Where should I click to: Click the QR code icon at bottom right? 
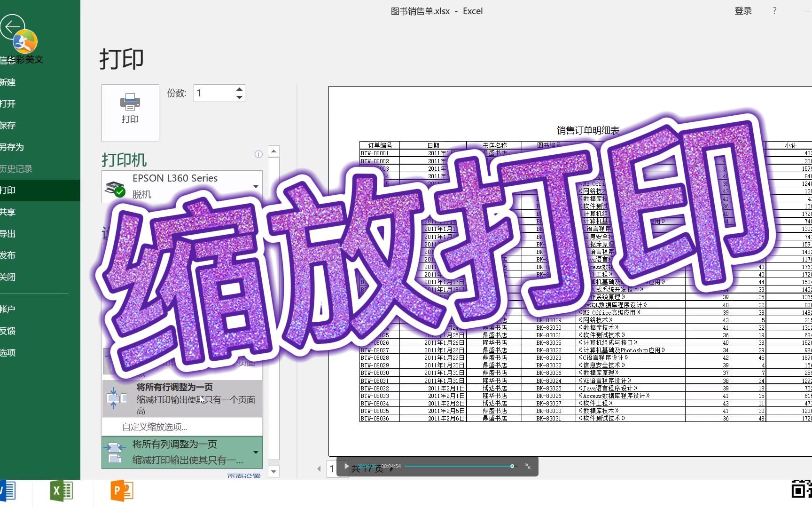pyautogui.click(x=801, y=489)
